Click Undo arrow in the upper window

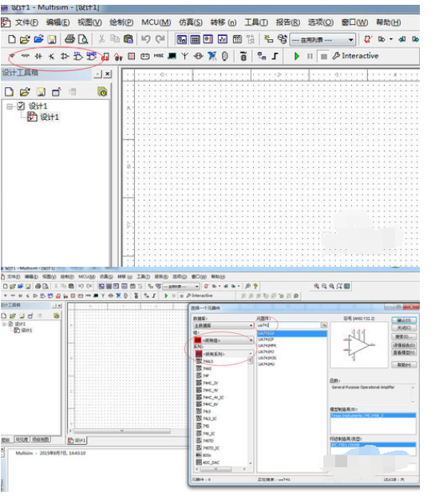point(146,39)
